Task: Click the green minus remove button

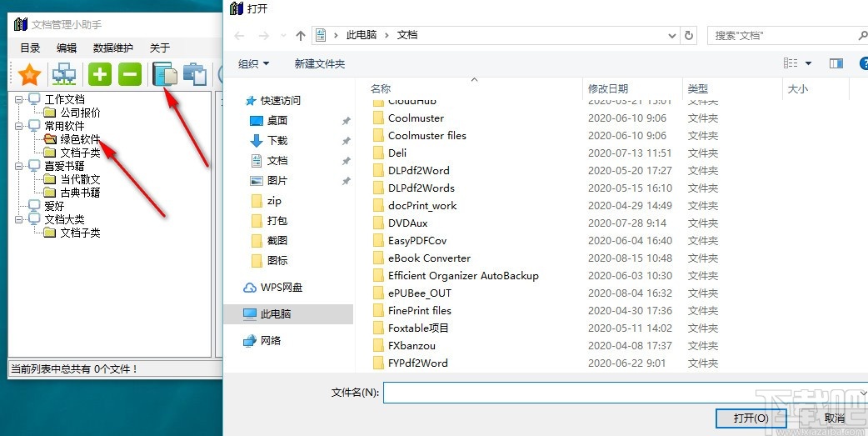Action: [130, 74]
